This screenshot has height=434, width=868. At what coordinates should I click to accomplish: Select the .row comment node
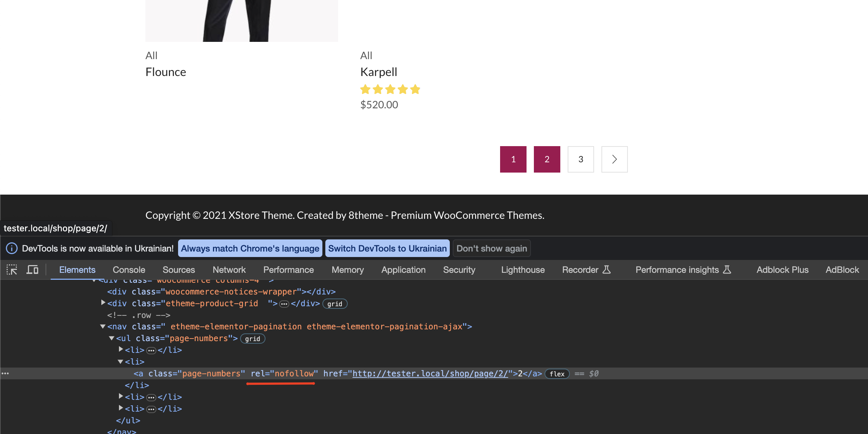click(x=139, y=315)
